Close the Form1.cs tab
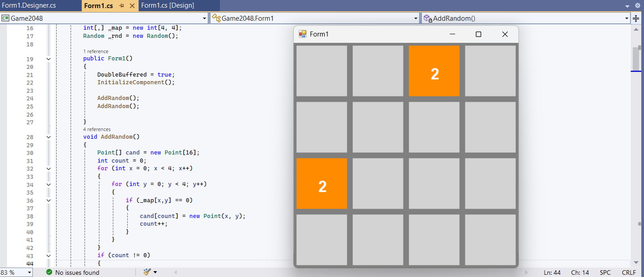The height and width of the screenshot is (277, 644). pyautogui.click(x=132, y=6)
